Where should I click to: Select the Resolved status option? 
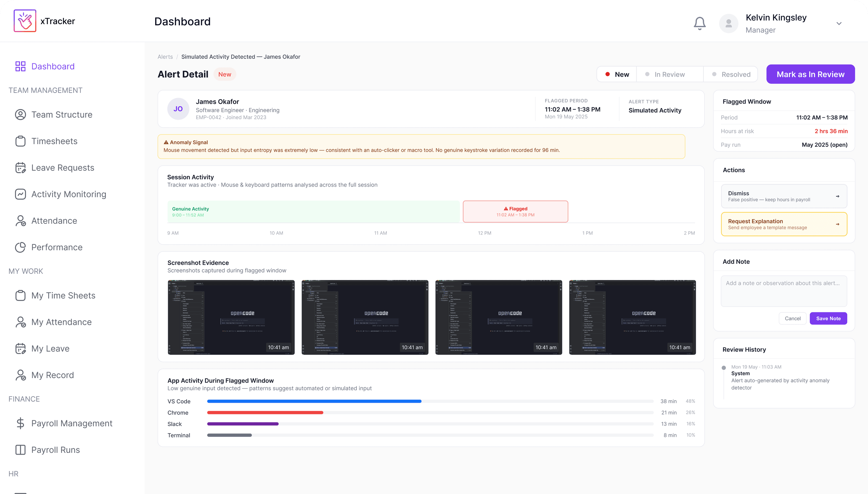731,74
